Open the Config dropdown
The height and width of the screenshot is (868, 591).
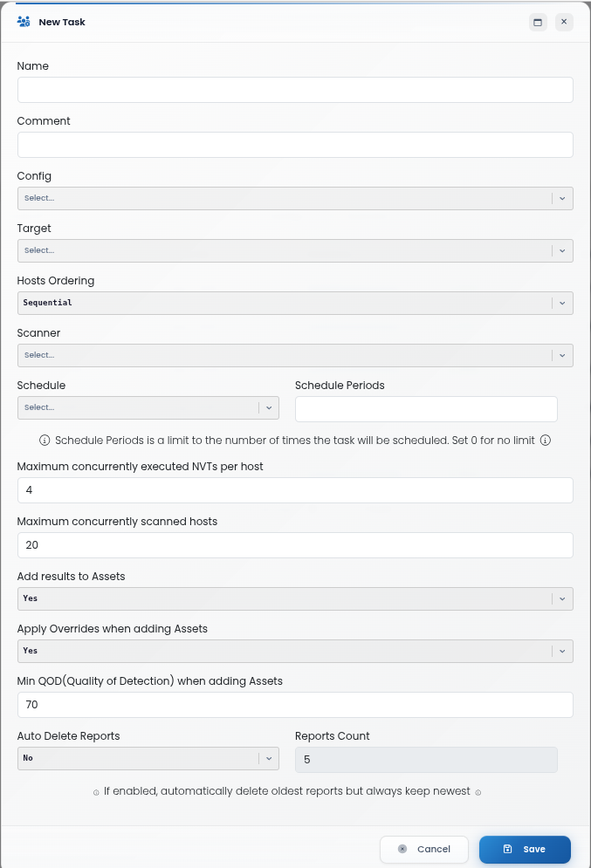point(295,198)
